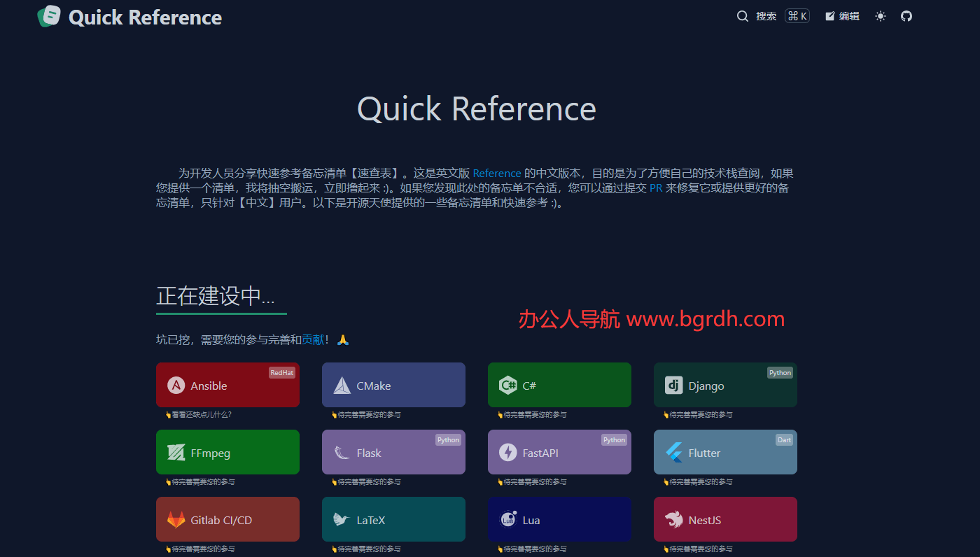Click the Flutter logo icon
Image resolution: width=980 pixels, height=557 pixels.
pyautogui.click(x=674, y=453)
